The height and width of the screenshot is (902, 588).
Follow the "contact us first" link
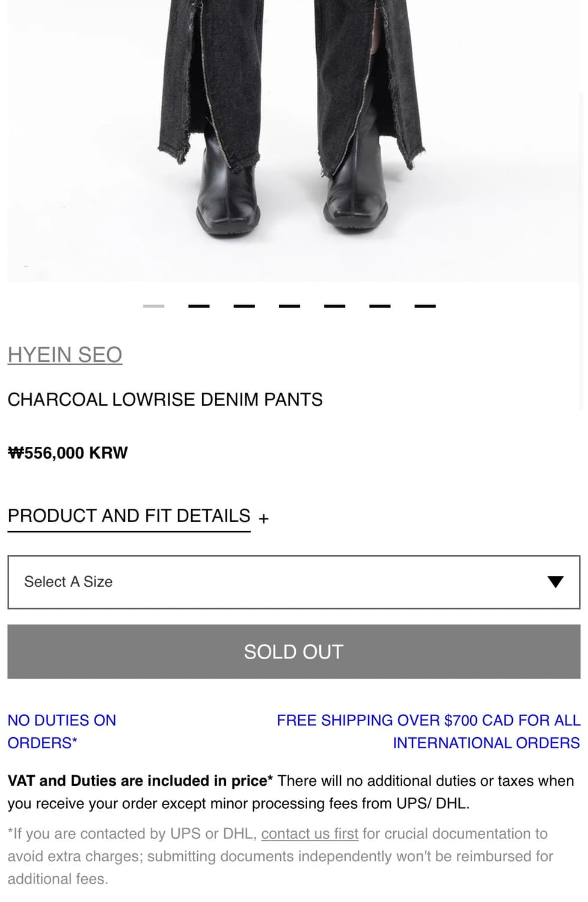(310, 833)
